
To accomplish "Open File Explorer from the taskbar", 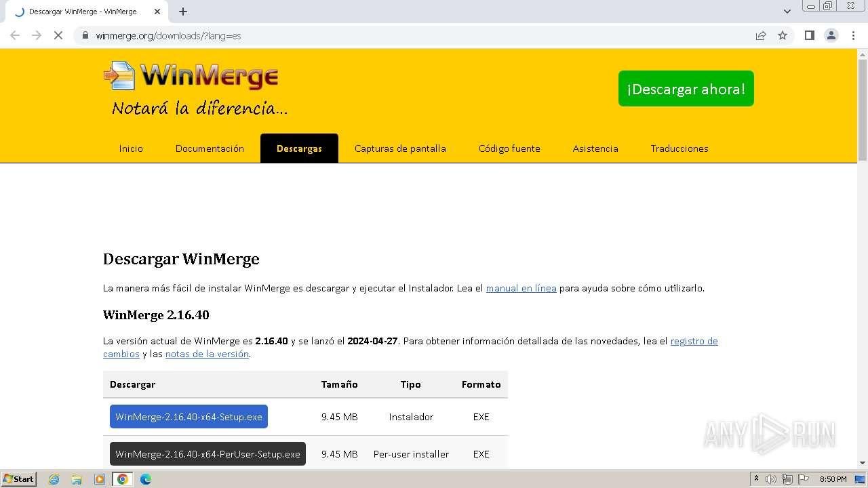I will point(77,479).
